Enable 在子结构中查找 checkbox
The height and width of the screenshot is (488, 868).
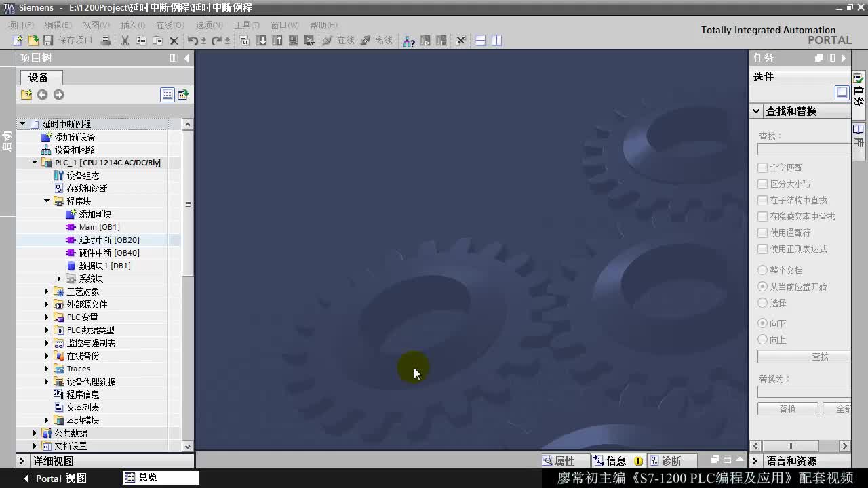(x=763, y=200)
